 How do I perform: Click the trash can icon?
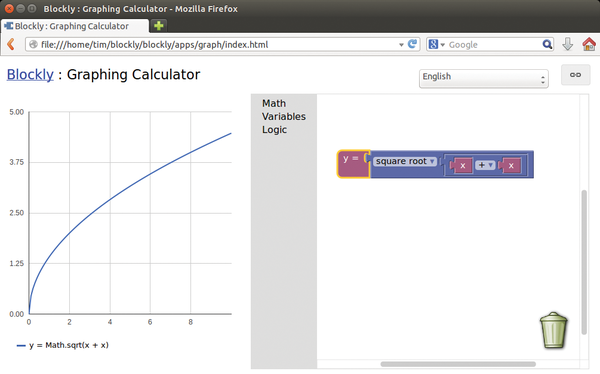(x=553, y=330)
